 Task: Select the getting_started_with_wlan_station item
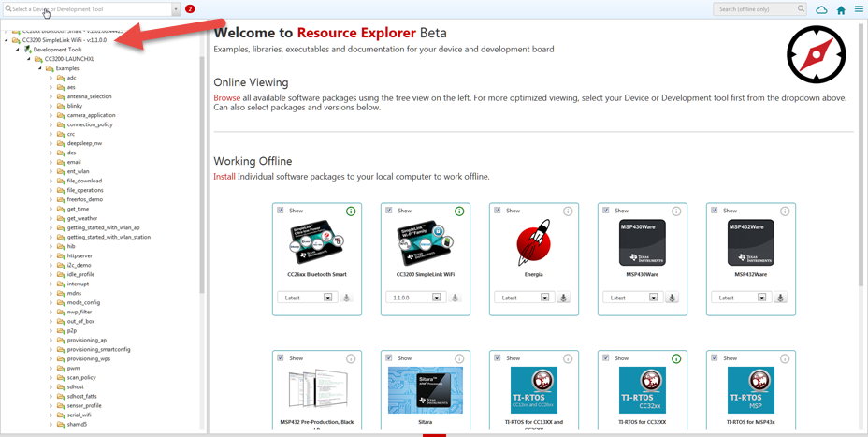108,237
